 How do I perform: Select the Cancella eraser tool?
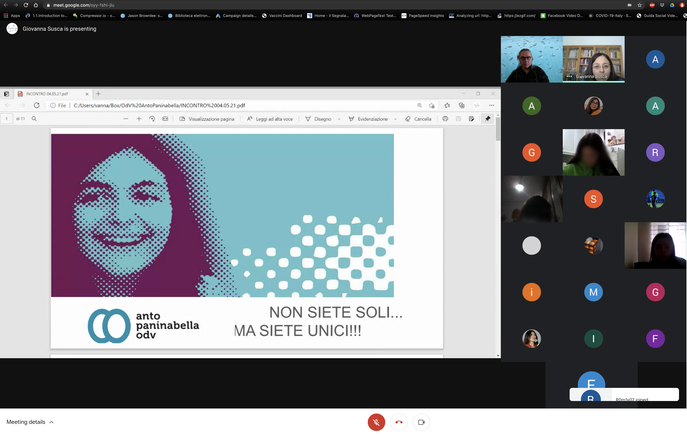[418, 119]
